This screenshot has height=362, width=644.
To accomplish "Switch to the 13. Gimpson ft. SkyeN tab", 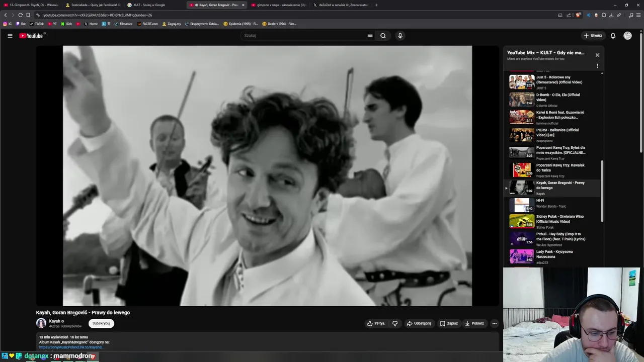I will pyautogui.click(x=31, y=5).
